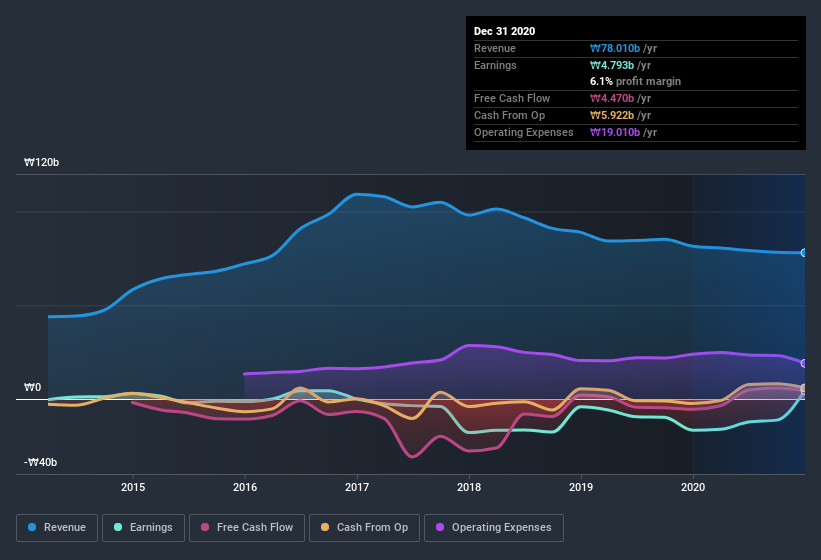Click the blue Revenue legend dot
Image resolution: width=821 pixels, height=560 pixels.
34,527
